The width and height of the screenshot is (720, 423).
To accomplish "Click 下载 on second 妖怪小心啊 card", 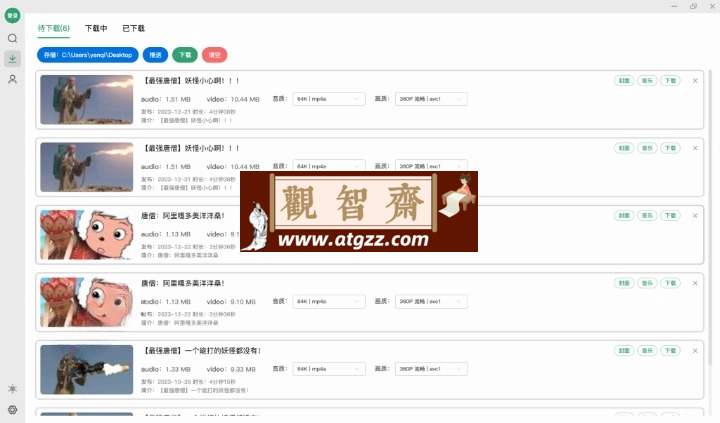I will click(670, 148).
